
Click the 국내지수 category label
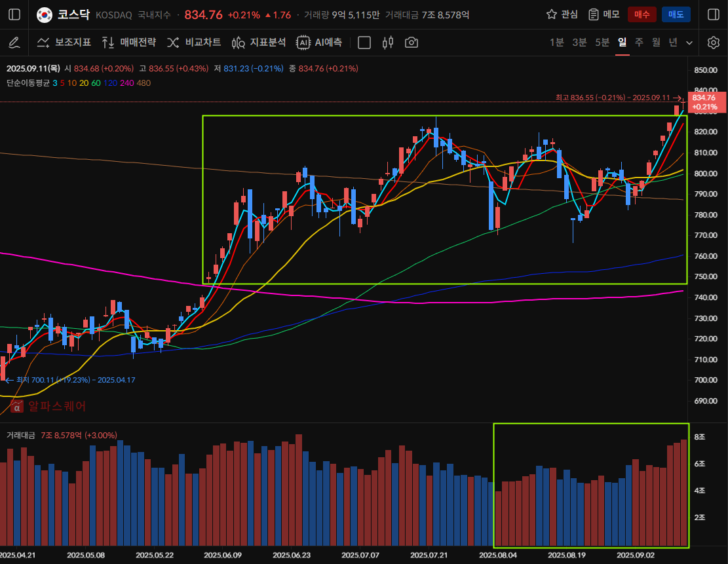pyautogui.click(x=154, y=15)
